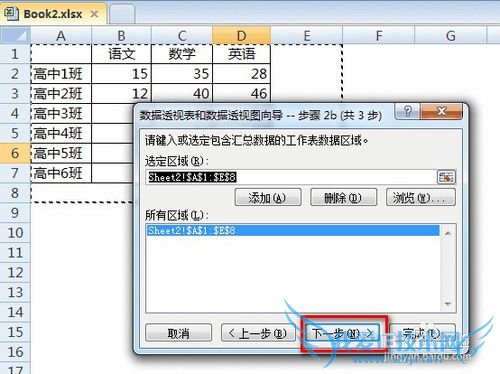Click the range selector collapse icon
The image size is (500, 374).
pyautogui.click(x=446, y=177)
